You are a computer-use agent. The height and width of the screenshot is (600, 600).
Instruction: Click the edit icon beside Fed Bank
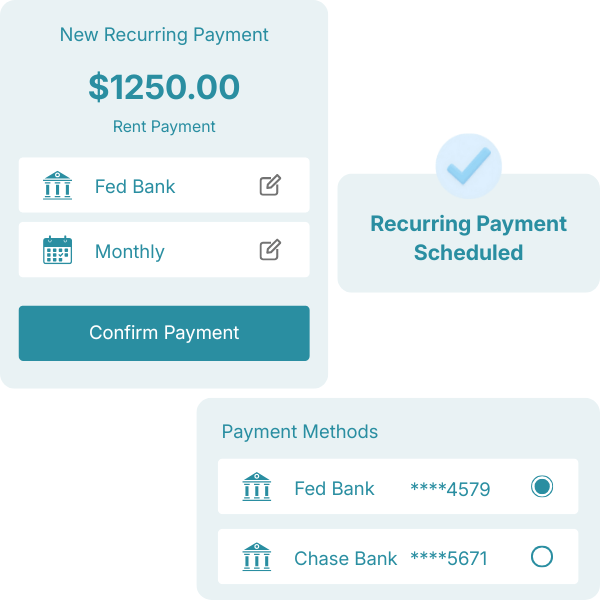(270, 185)
